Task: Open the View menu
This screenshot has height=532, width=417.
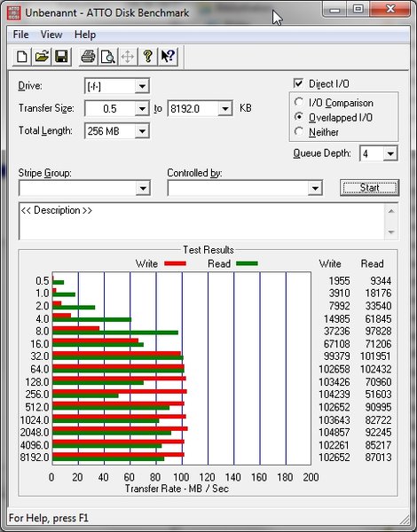Action: (x=51, y=35)
